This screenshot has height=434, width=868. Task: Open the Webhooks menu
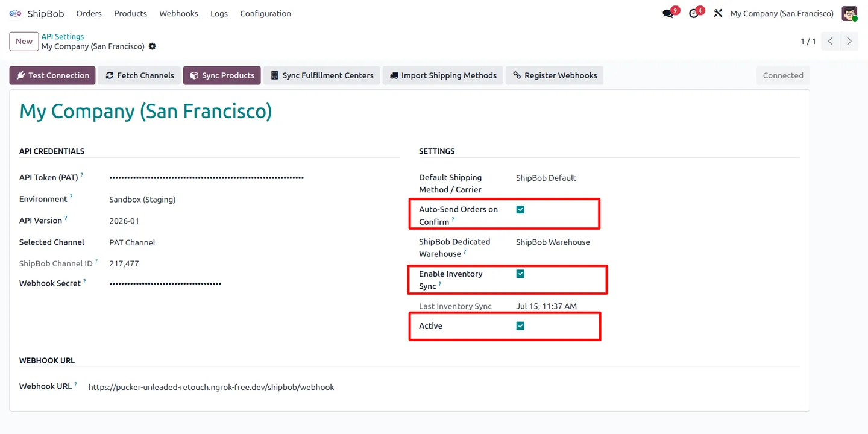(x=178, y=13)
